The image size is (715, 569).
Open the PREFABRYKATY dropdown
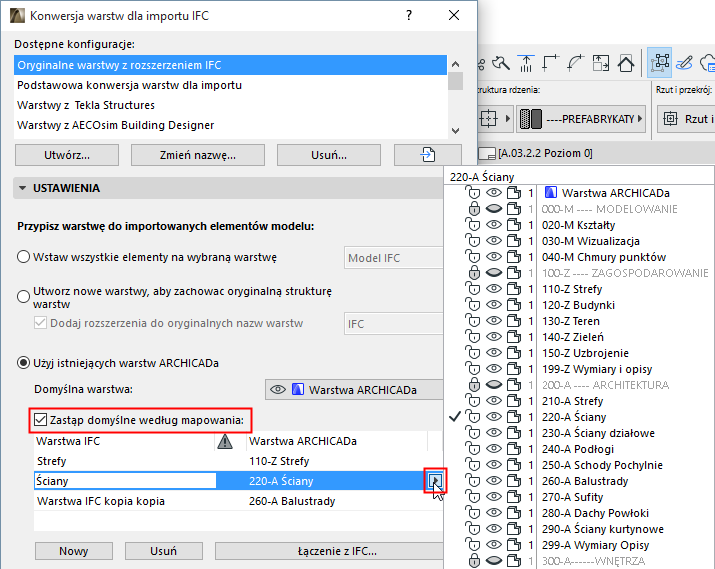coord(581,119)
